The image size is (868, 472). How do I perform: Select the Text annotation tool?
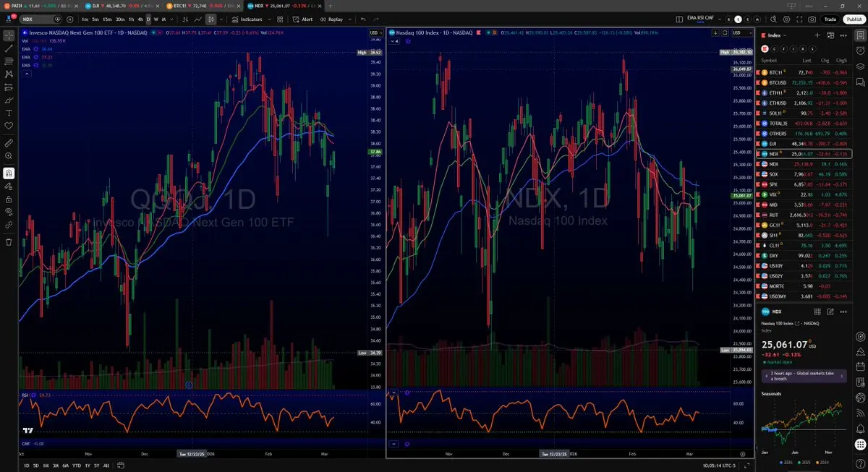(9, 113)
